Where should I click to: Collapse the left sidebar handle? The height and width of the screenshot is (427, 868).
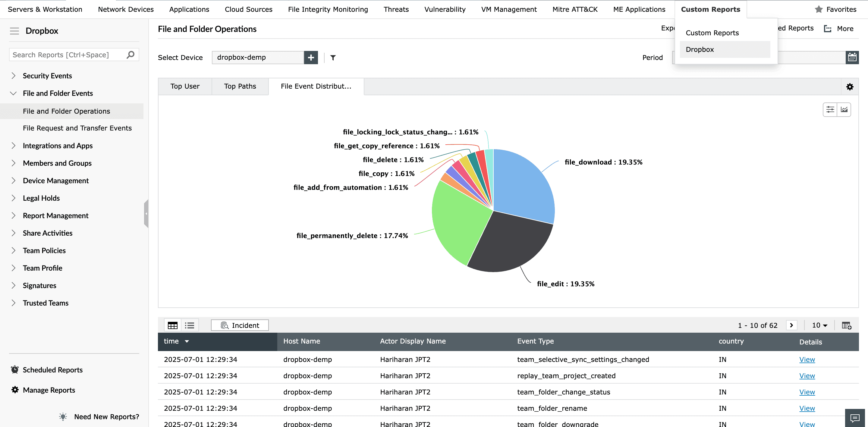pyautogui.click(x=146, y=214)
